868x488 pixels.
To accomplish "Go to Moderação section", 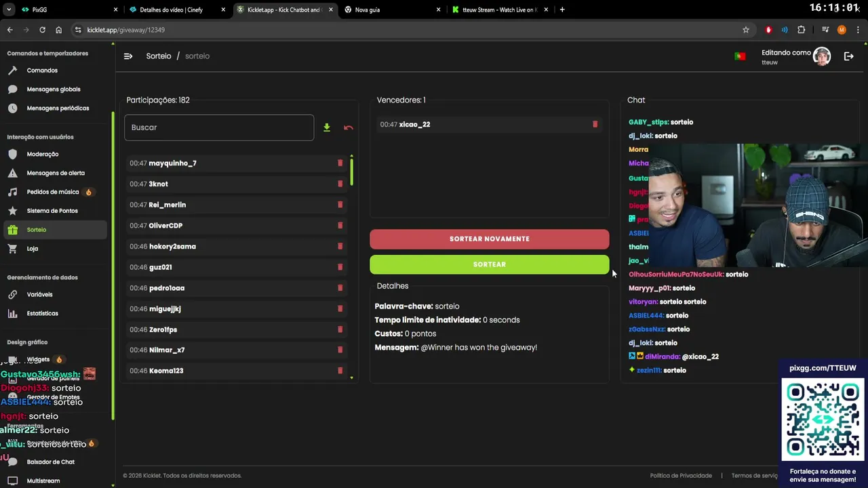I will [43, 155].
